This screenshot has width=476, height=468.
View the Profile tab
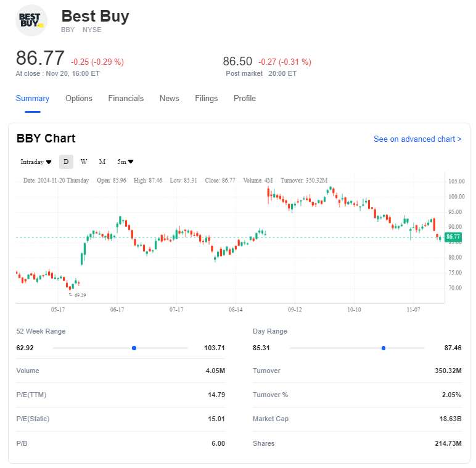pos(245,99)
